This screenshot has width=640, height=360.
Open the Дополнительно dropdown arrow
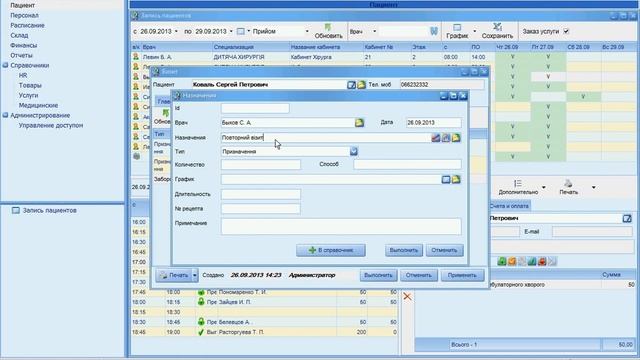(544, 187)
